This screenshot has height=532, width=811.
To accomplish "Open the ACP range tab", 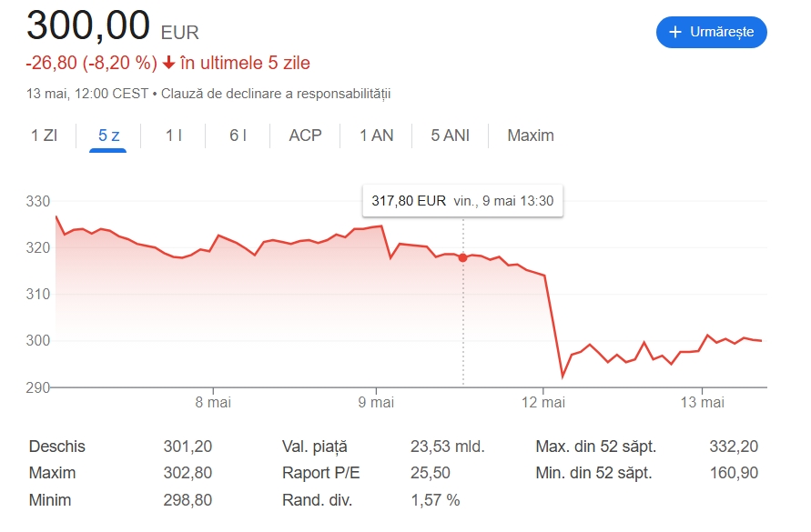I will (305, 136).
